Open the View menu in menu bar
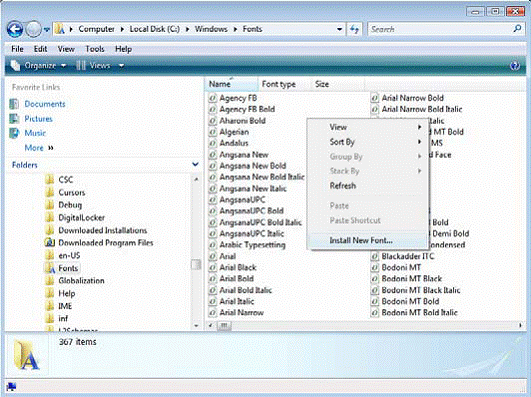 point(66,49)
